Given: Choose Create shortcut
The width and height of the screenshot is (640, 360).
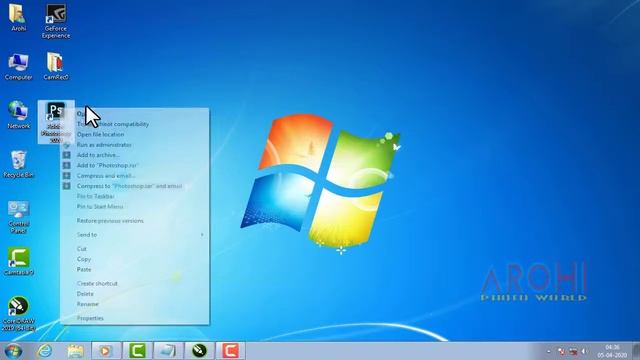Looking at the screenshot, I should [x=135, y=283].
